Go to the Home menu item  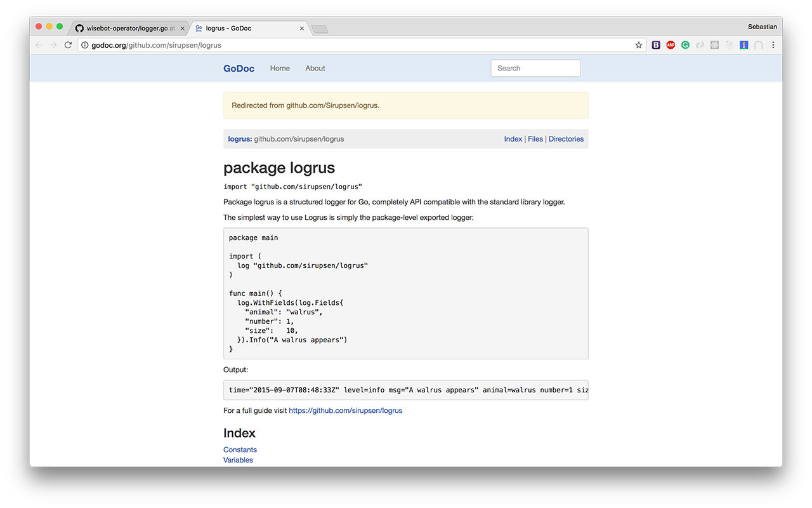click(x=280, y=69)
